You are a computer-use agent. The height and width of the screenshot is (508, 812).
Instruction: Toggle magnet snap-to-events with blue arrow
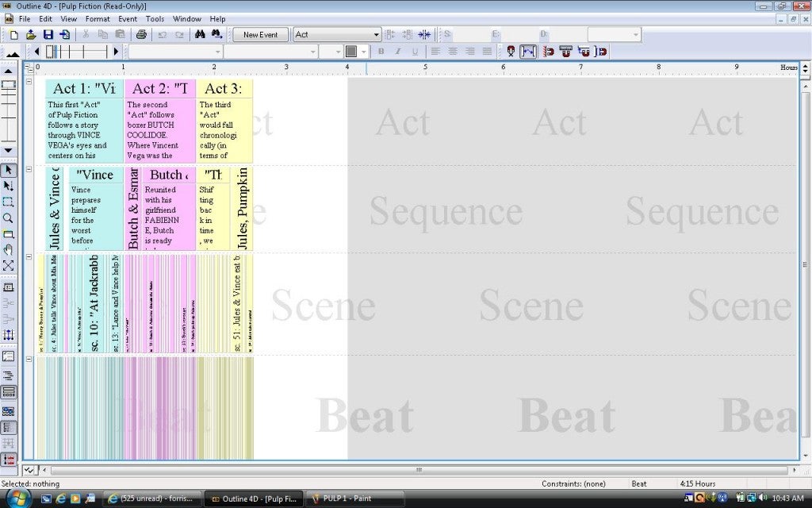point(583,52)
